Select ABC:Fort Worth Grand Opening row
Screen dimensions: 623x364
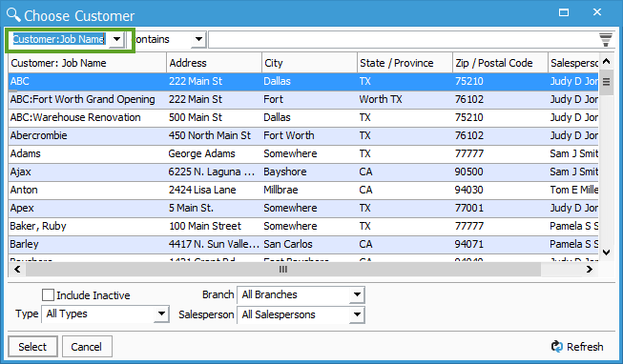pos(303,99)
